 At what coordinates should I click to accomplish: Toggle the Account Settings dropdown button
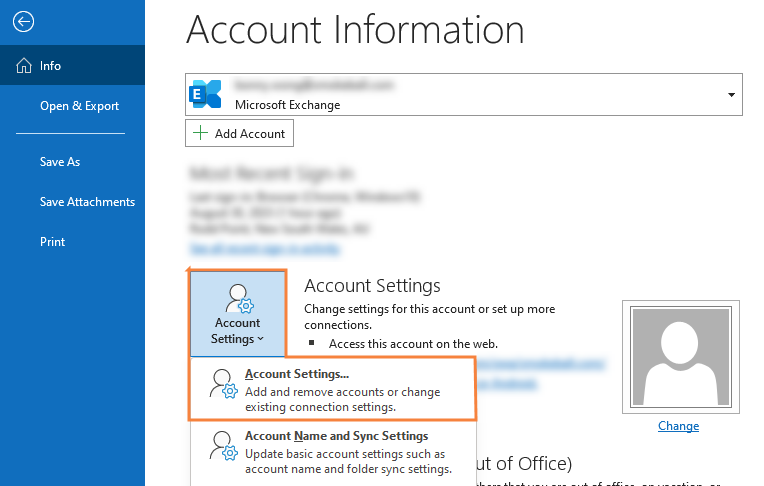click(x=237, y=314)
